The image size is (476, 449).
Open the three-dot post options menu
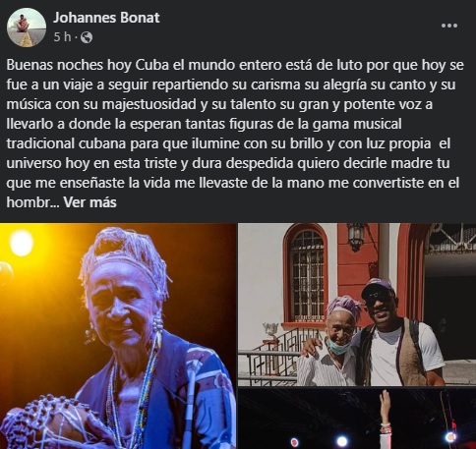pyautogui.click(x=449, y=26)
